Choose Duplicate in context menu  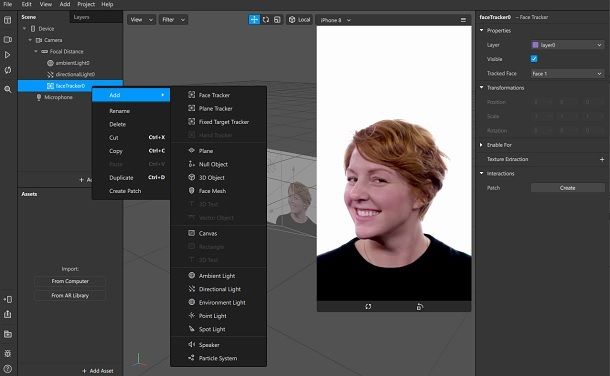point(131,177)
